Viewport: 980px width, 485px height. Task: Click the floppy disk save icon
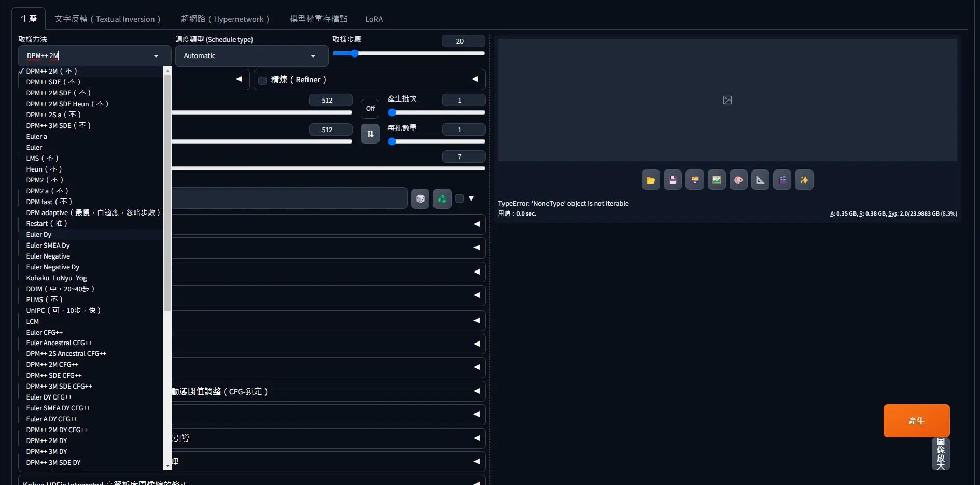[x=673, y=180]
